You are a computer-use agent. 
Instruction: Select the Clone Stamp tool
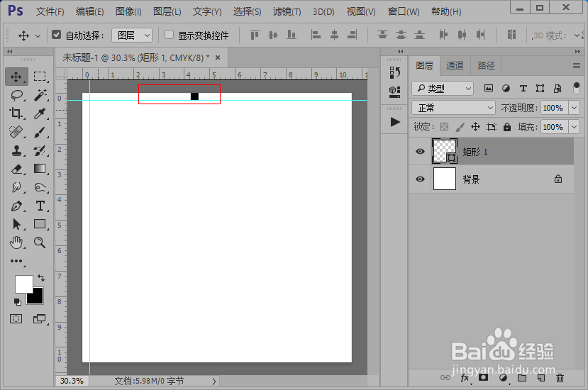(16, 150)
